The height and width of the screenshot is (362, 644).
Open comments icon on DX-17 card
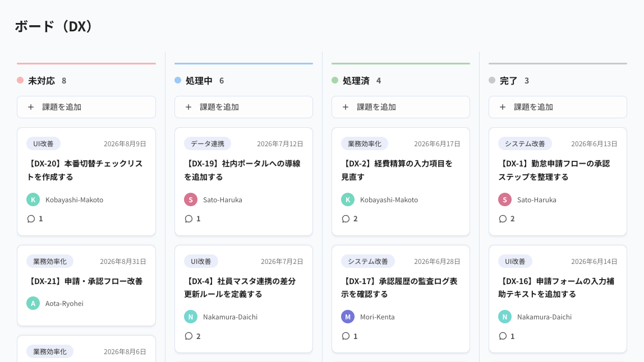(346, 336)
